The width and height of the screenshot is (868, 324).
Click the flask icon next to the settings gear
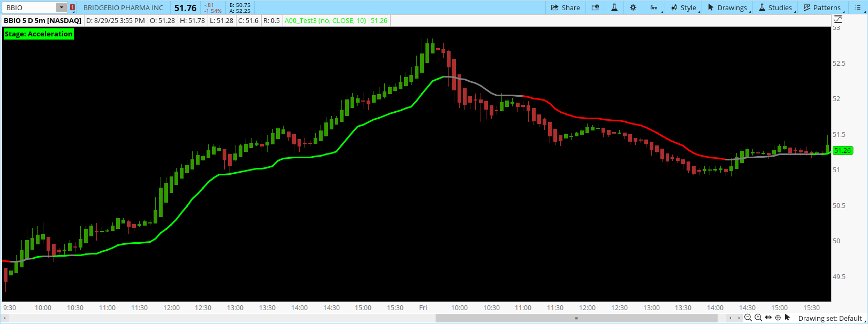(614, 7)
